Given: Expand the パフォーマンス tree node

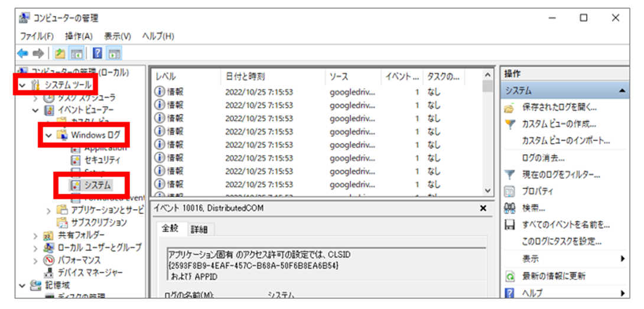Looking at the screenshot, I should click(35, 260).
